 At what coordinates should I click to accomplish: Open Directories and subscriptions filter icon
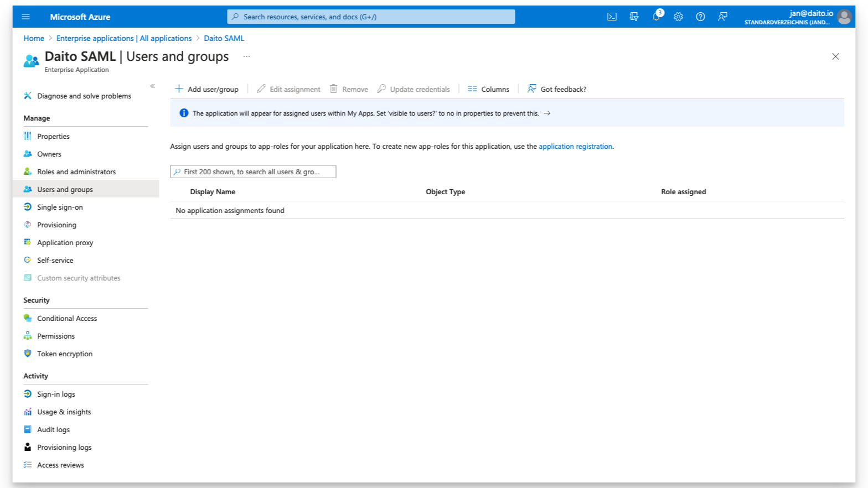(x=634, y=17)
